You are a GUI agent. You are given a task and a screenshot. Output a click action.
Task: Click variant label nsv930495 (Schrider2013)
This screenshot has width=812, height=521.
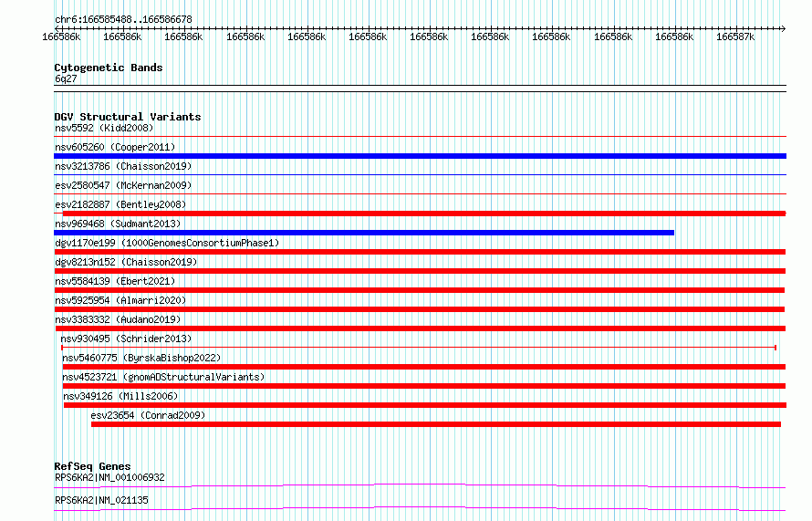pyautogui.click(x=126, y=339)
